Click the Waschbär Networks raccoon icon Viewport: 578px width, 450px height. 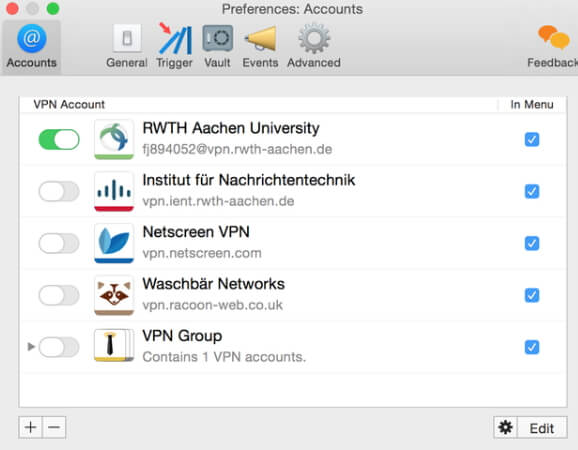point(114,295)
